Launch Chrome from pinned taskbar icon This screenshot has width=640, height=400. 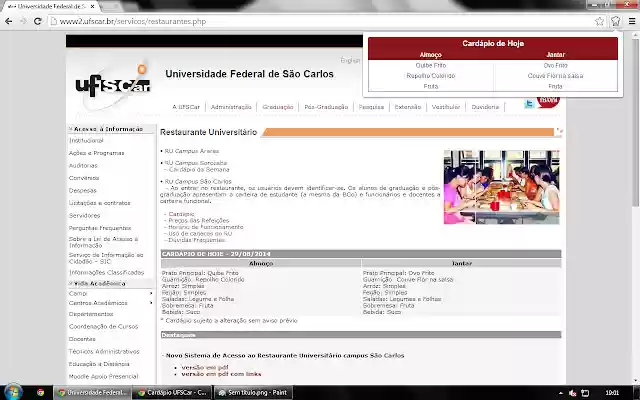pyautogui.click(x=40, y=392)
